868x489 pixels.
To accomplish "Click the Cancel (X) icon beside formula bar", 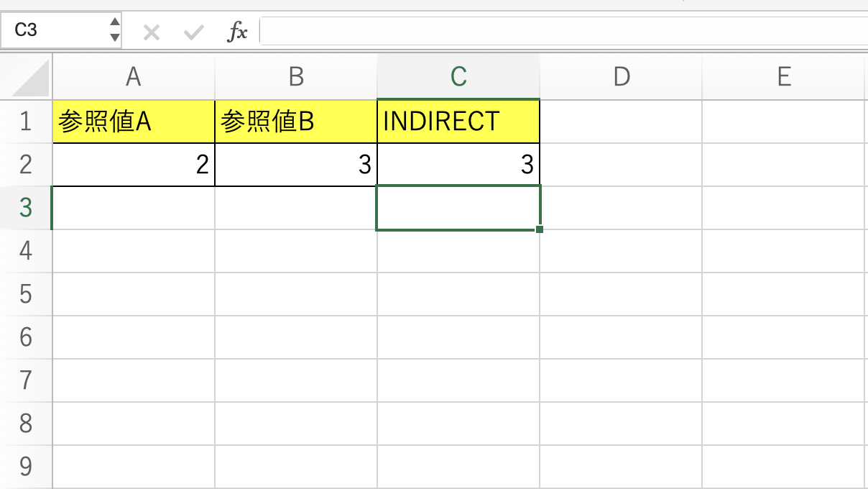I will (151, 31).
